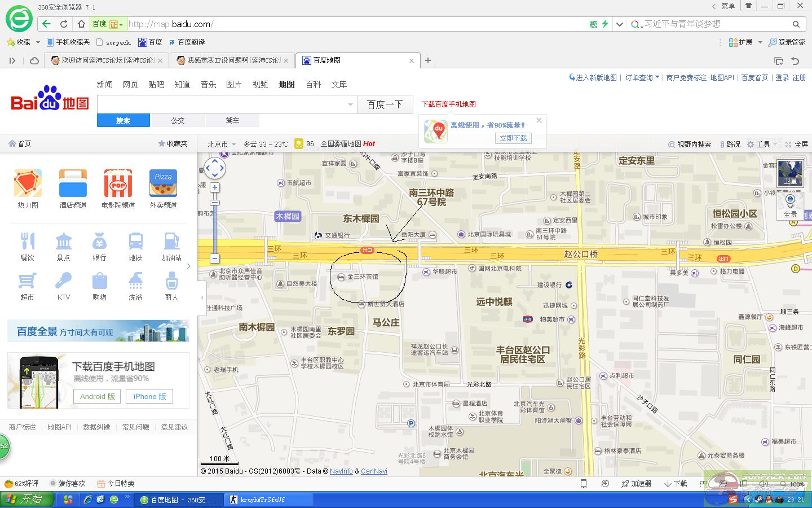812x508 pixels.
Task: Switch to kruyhWFrSfuUf taskbar window
Action: pyautogui.click(x=270, y=500)
